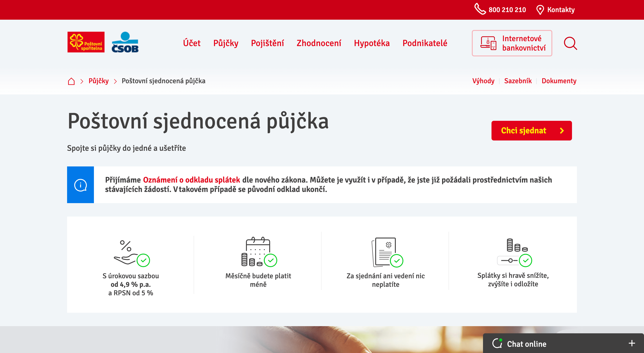Open the Zhodnocení menu

click(x=319, y=43)
